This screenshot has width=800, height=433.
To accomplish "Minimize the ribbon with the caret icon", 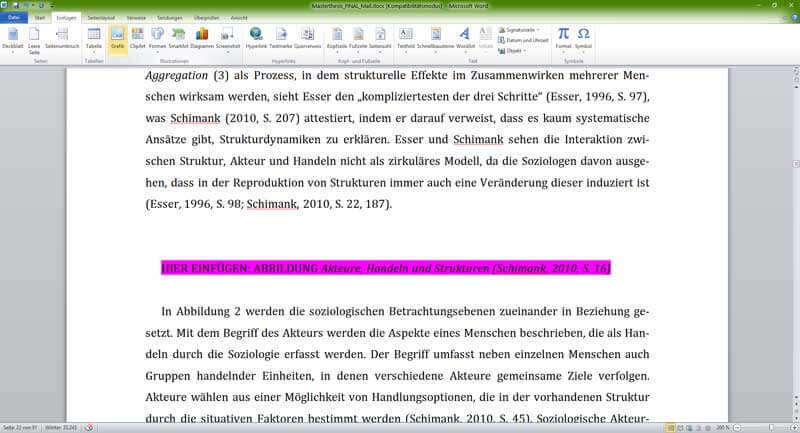I will pos(786,17).
